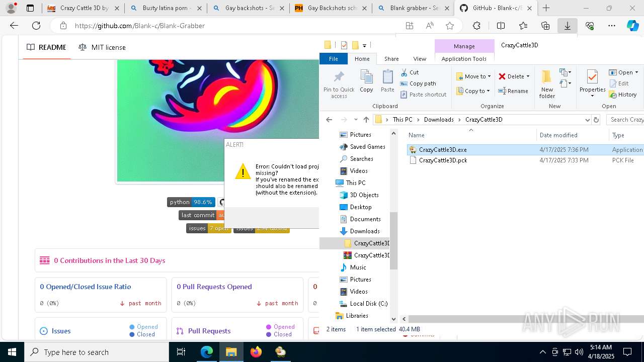
Task: Click Downloads in the address breadcrumb
Action: 439,120
